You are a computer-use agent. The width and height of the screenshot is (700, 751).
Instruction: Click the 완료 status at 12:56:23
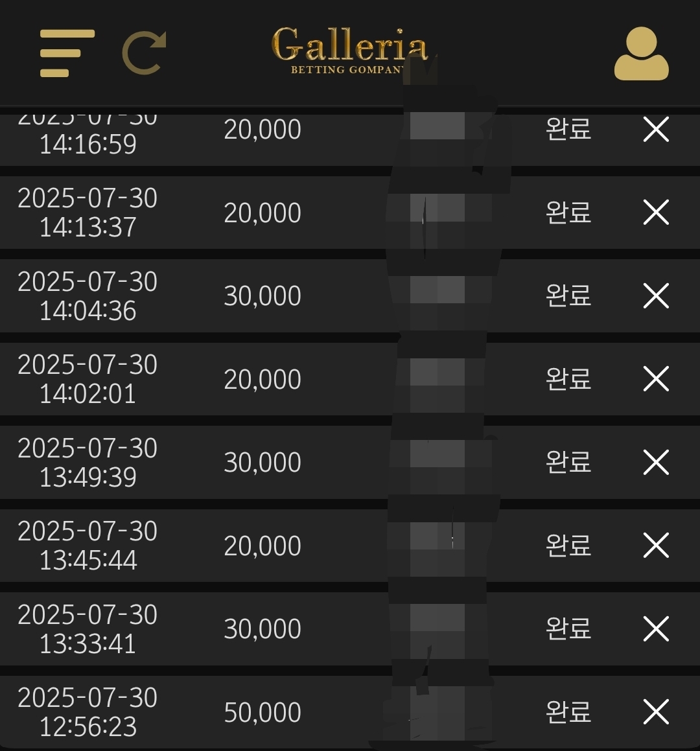click(568, 711)
